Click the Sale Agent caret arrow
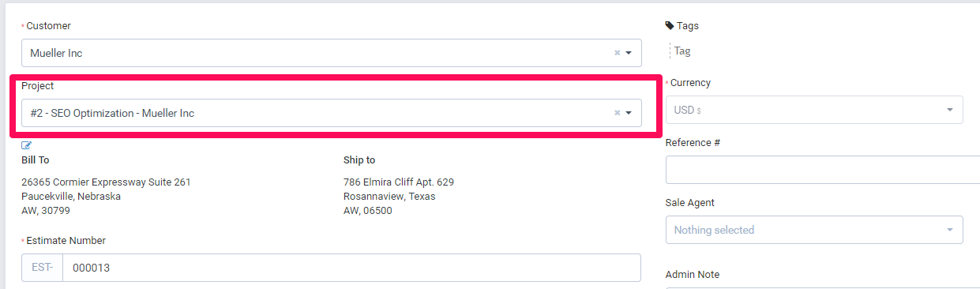980x289 pixels. coord(950,230)
